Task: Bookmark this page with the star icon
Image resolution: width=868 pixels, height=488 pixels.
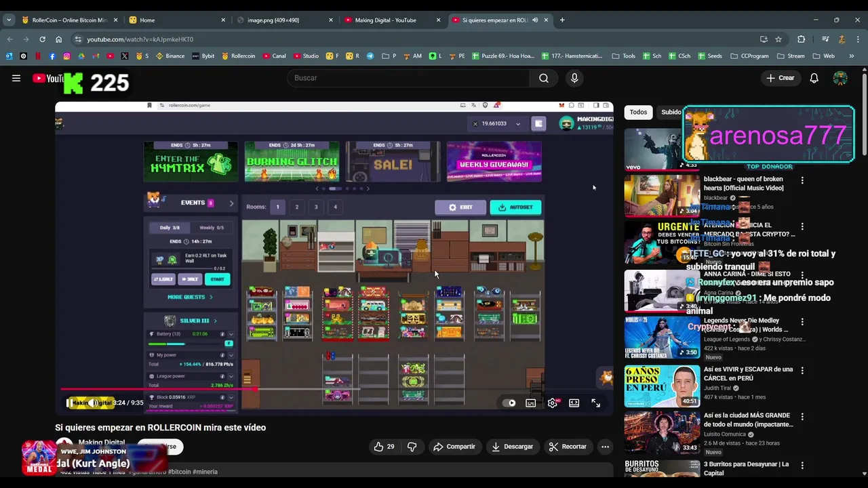Action: click(x=778, y=39)
